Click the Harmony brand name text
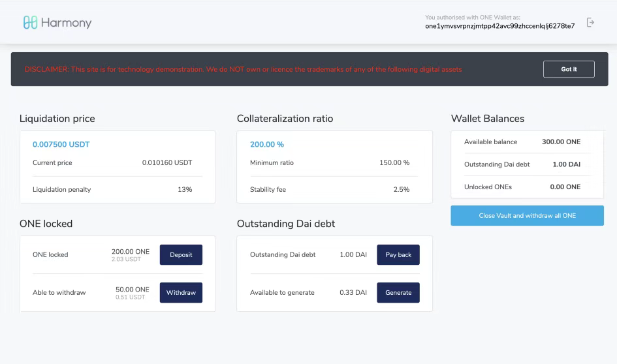Viewport: 617px width, 364px height. point(66,23)
